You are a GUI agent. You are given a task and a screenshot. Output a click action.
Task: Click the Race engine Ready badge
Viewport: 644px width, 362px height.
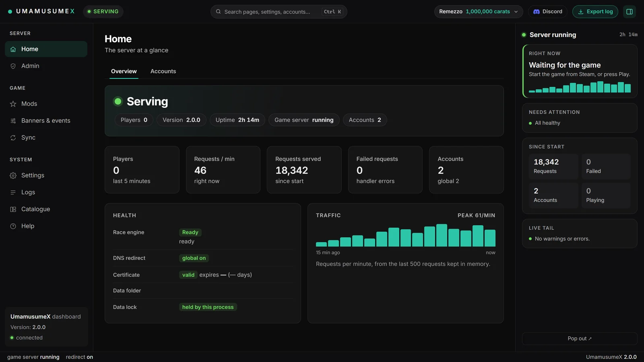(x=190, y=232)
